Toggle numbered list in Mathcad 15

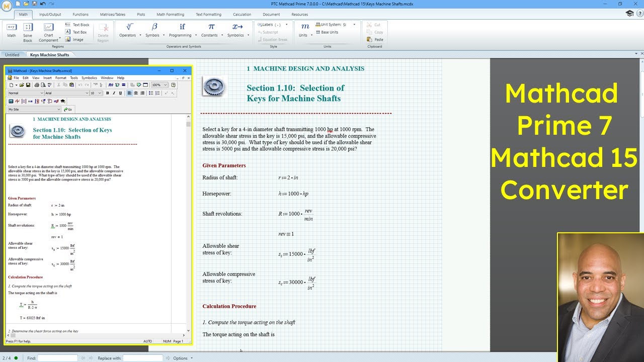tap(157, 93)
